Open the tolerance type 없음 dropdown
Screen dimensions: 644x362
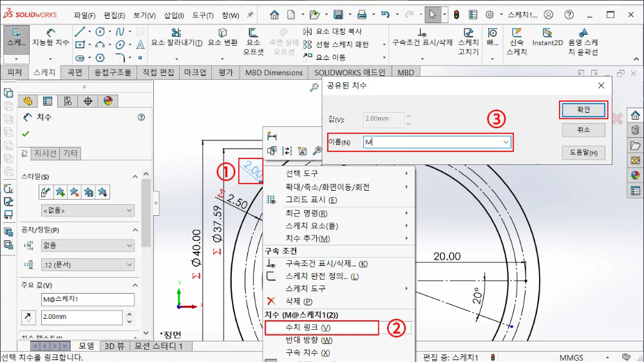(x=88, y=245)
